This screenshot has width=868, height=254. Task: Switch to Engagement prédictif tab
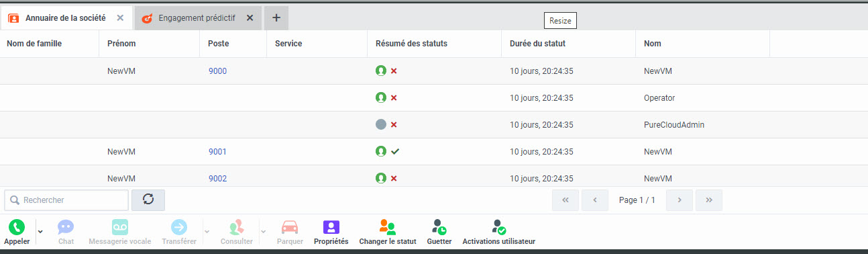[191, 18]
